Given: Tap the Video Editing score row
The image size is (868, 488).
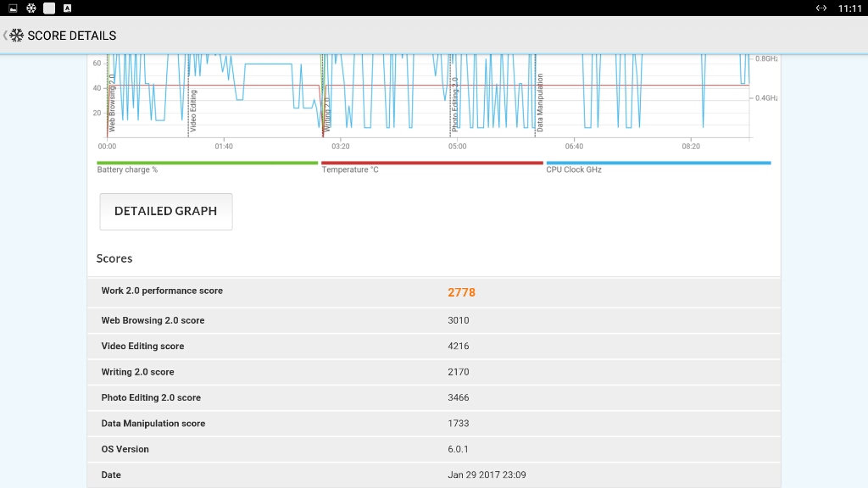Looking at the screenshot, I should 434,346.
